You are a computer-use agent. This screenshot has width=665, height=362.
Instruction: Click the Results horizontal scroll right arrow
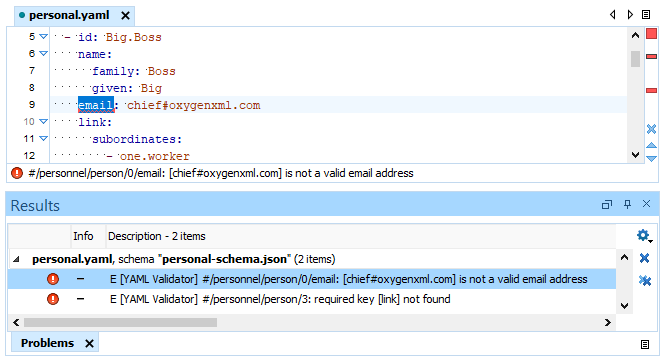tap(608, 323)
